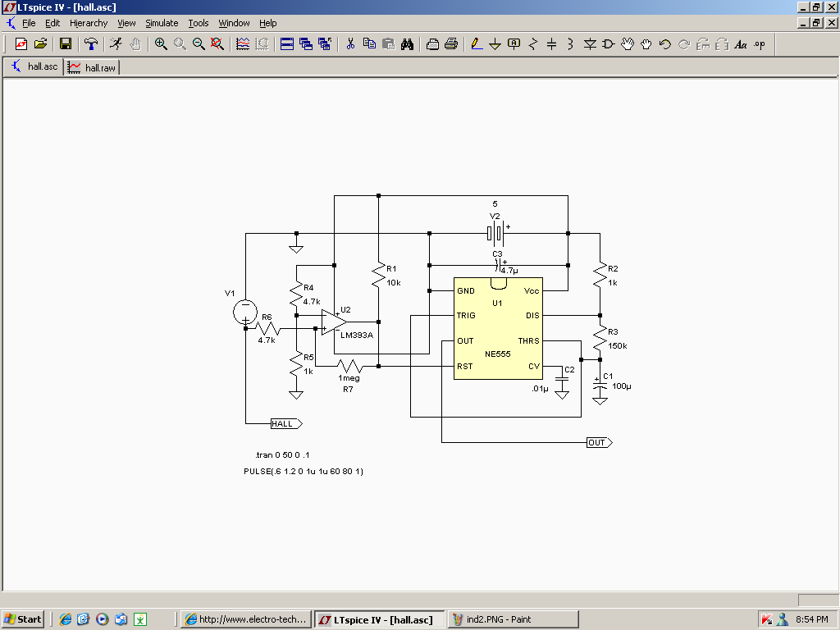Select the Cut scissors tool
Image resolution: width=840 pixels, height=630 pixels.
[350, 44]
